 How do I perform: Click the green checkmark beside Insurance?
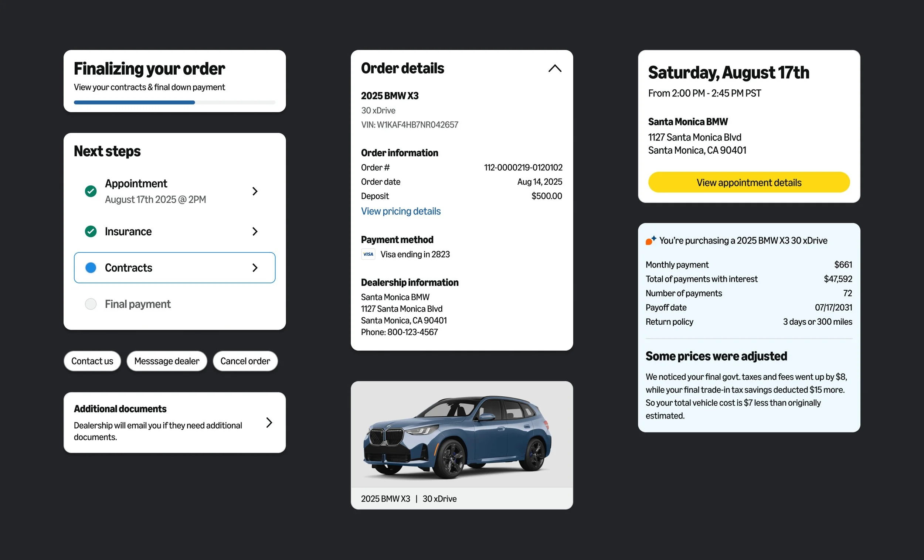pos(91,231)
